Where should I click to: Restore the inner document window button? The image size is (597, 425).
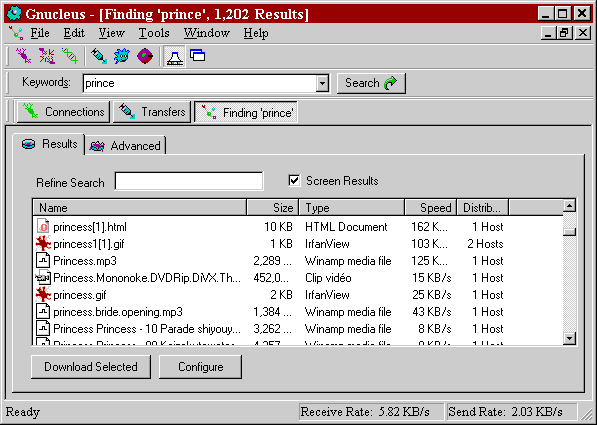(564, 33)
